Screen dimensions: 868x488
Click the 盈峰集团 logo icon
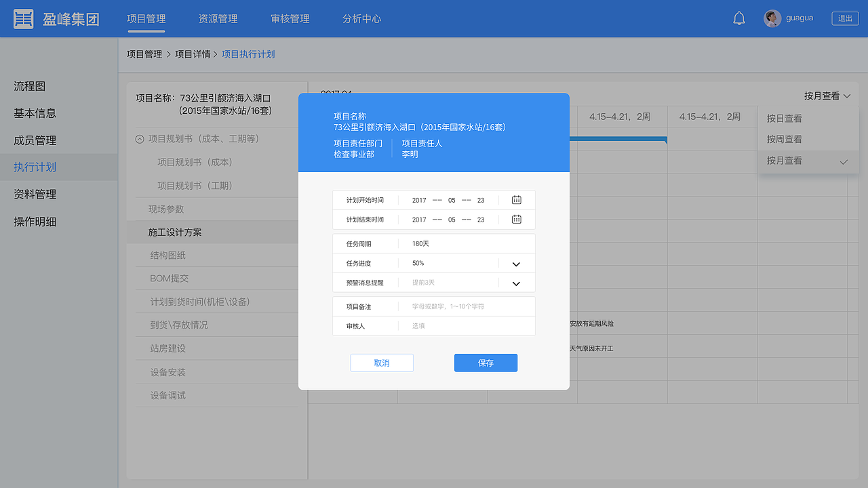[x=23, y=18]
